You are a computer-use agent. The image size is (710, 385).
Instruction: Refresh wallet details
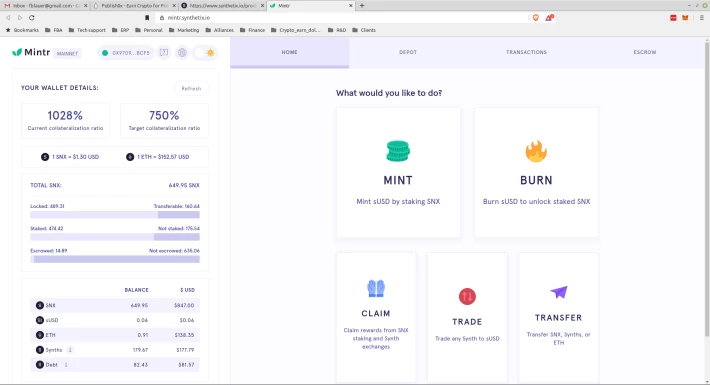pos(191,88)
